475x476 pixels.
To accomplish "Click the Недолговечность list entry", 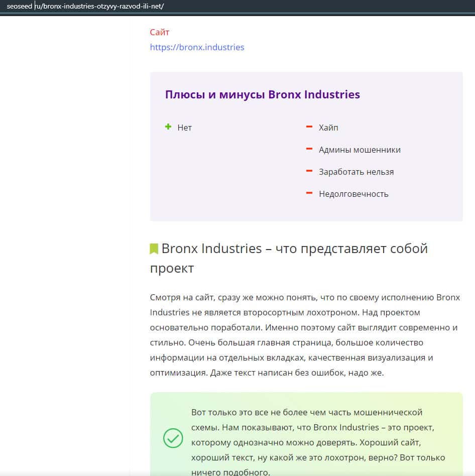I will 353,194.
